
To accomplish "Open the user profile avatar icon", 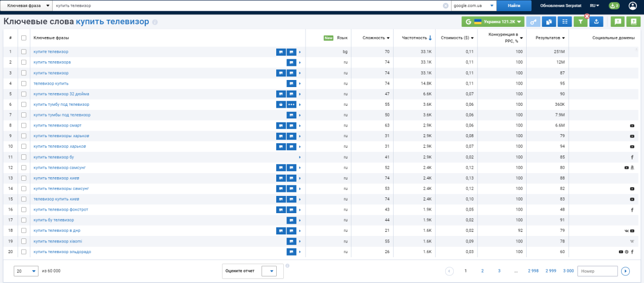I will [632, 6].
